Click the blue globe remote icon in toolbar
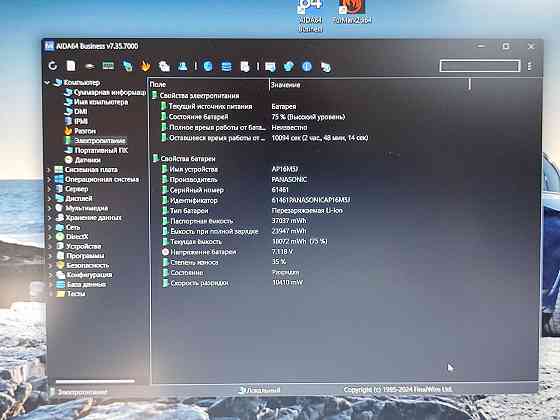The height and width of the screenshot is (420, 560). click(208, 66)
